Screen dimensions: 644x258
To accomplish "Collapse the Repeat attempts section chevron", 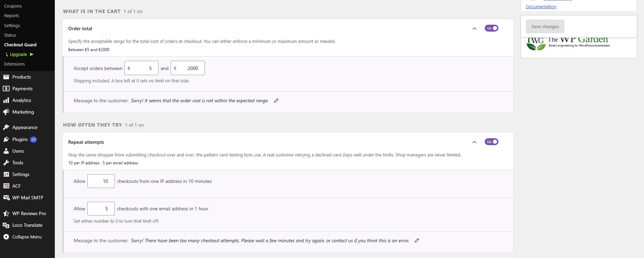I will (474, 142).
